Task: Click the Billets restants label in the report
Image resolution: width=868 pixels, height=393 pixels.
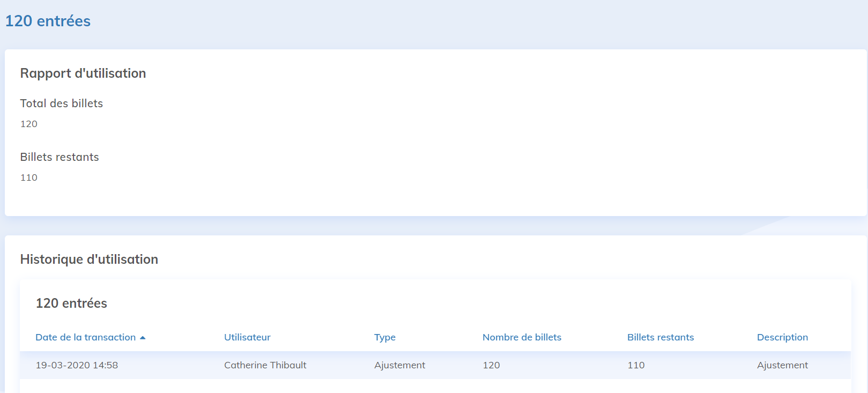Action: pyautogui.click(x=60, y=157)
